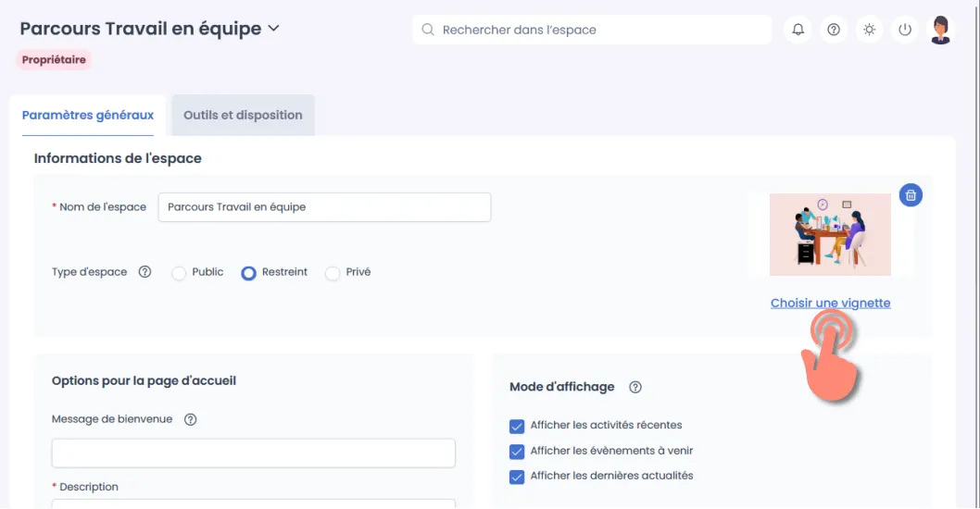Open the help icon in top bar
This screenshot has height=509, width=980.
(x=834, y=30)
